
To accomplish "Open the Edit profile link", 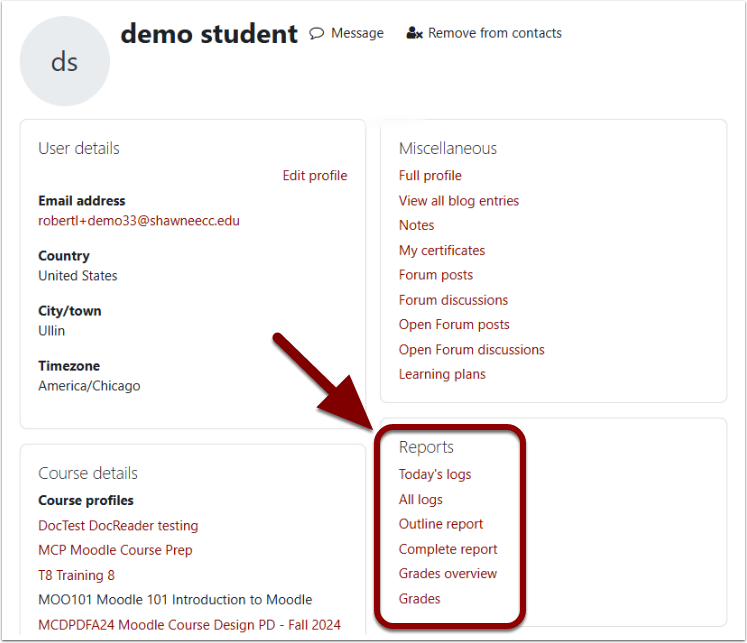I will click(314, 176).
